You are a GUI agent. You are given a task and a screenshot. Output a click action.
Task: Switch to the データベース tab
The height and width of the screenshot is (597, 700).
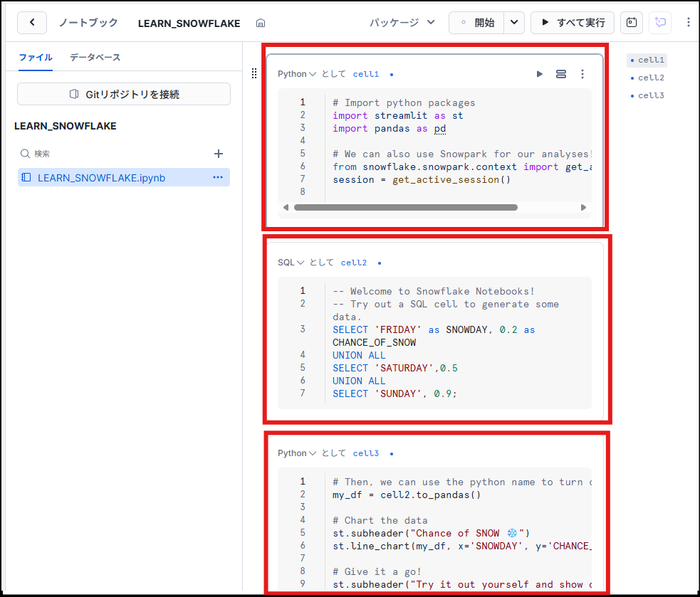pos(95,57)
